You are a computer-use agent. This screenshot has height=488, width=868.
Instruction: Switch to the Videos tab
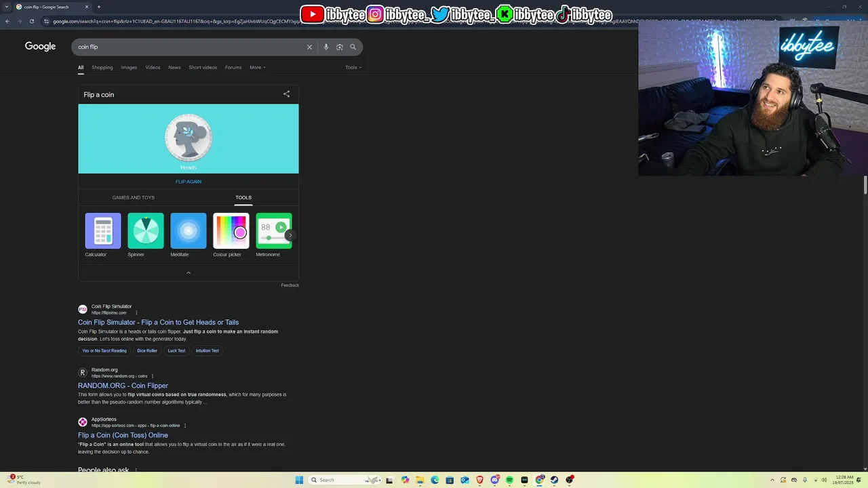pyautogui.click(x=153, y=67)
